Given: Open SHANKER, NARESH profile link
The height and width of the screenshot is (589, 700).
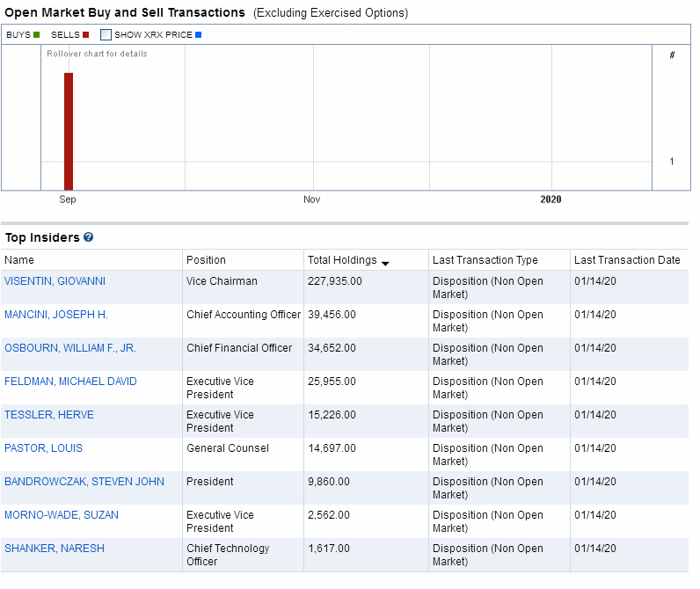Looking at the screenshot, I should 55,549.
